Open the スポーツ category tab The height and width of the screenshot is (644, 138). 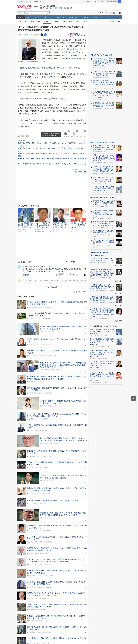[x=56, y=21]
